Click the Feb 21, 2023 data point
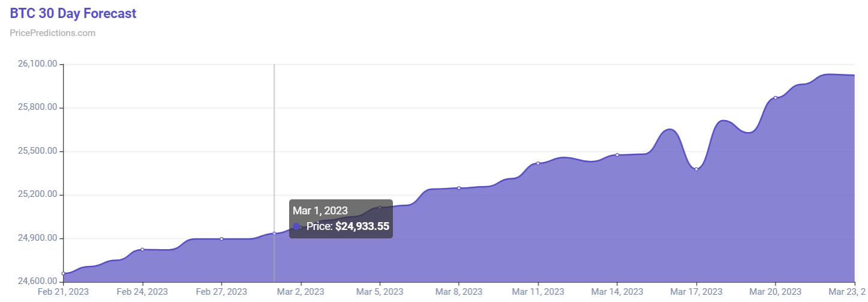The image size is (868, 302). click(64, 274)
